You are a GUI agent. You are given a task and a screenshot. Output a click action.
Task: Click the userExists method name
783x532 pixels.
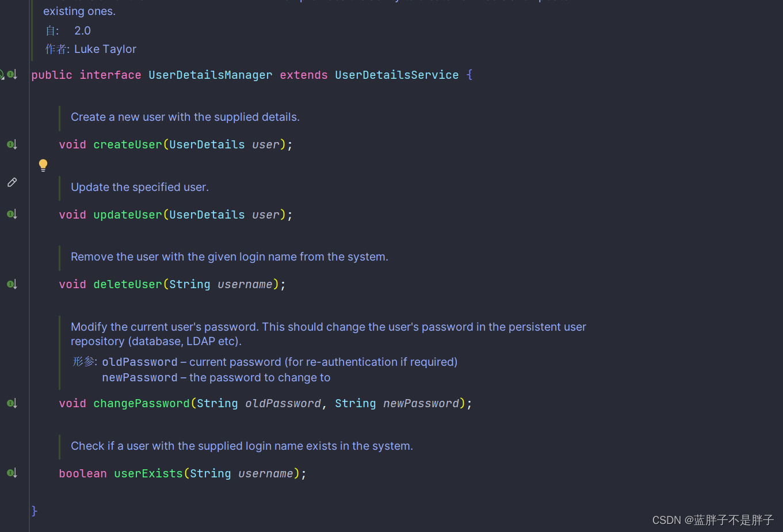coord(148,473)
